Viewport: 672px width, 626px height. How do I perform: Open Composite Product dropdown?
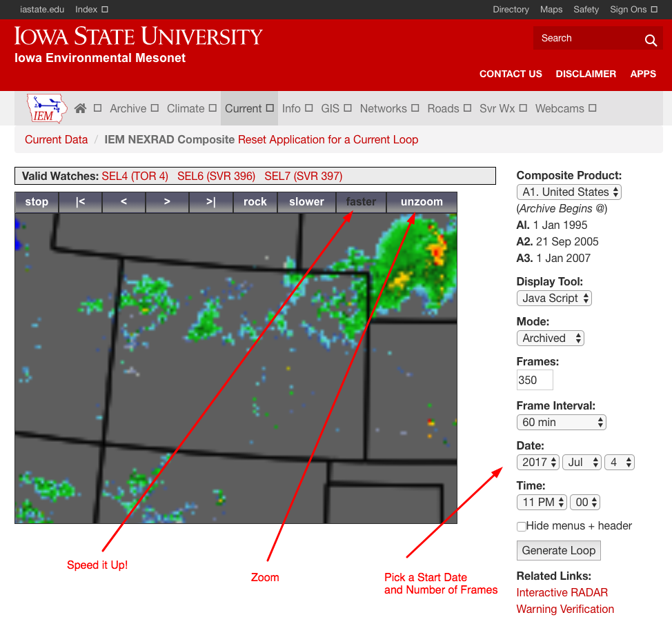[569, 192]
